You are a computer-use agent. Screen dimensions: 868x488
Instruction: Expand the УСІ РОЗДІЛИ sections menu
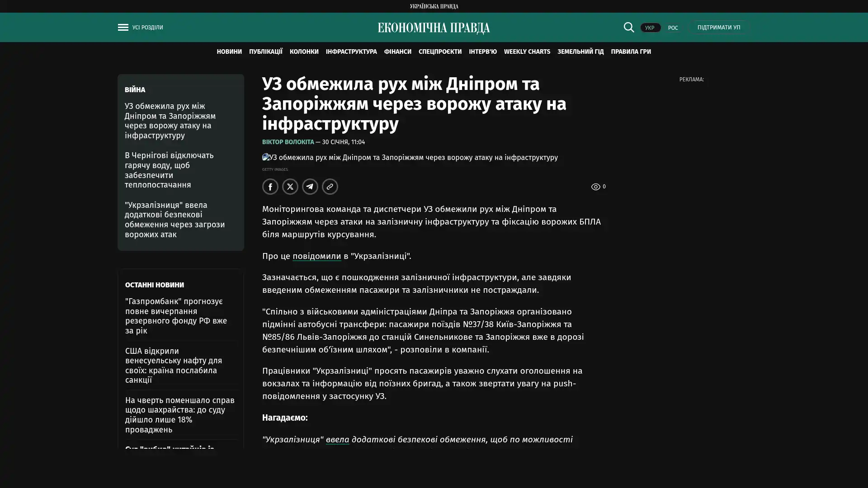(x=147, y=28)
